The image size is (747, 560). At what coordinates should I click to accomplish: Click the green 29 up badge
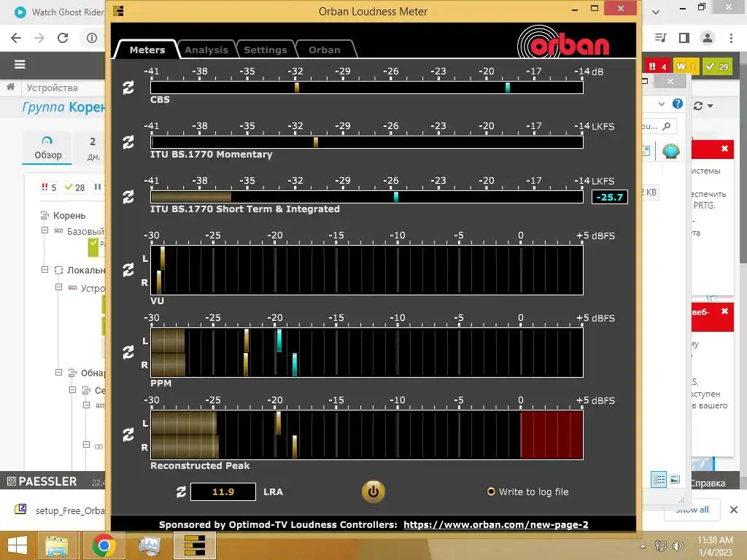717,66
